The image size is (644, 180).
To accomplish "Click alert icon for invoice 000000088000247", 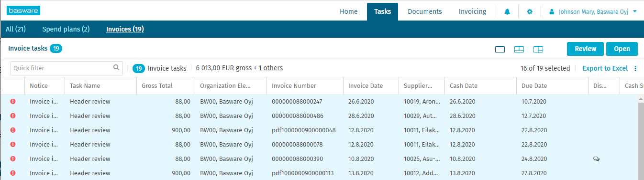I will (13, 101).
